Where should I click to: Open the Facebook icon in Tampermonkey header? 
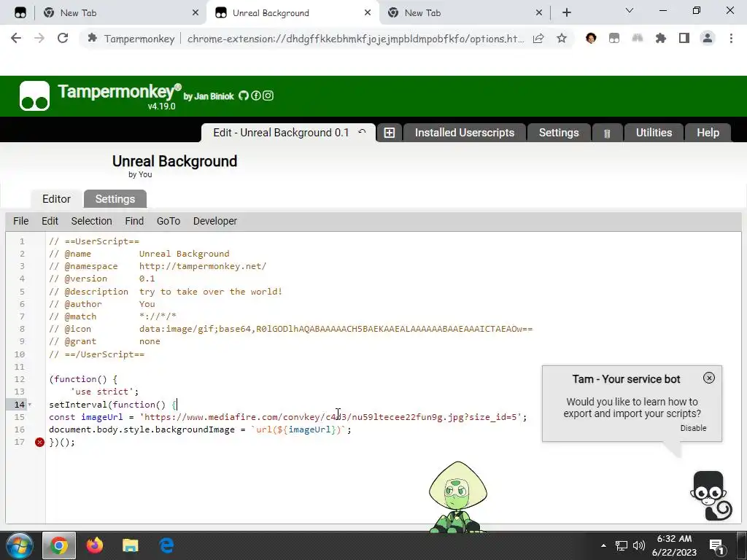click(256, 96)
